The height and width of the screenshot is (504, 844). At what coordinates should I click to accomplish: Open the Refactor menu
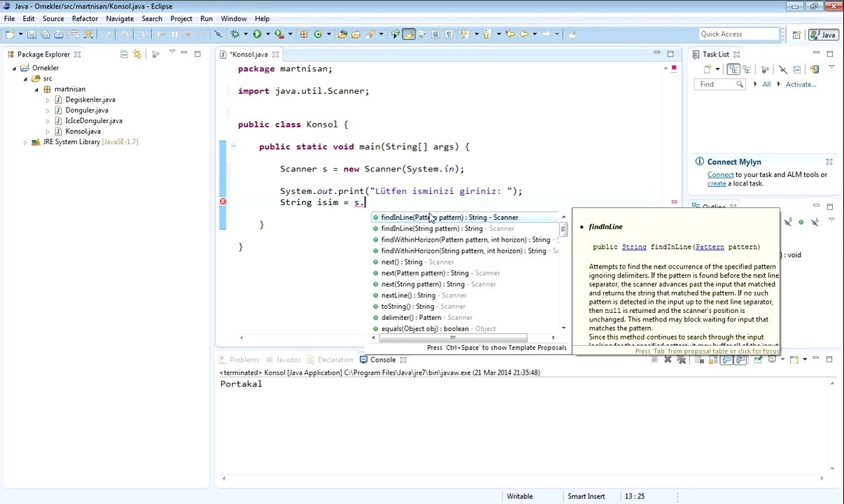coord(85,18)
